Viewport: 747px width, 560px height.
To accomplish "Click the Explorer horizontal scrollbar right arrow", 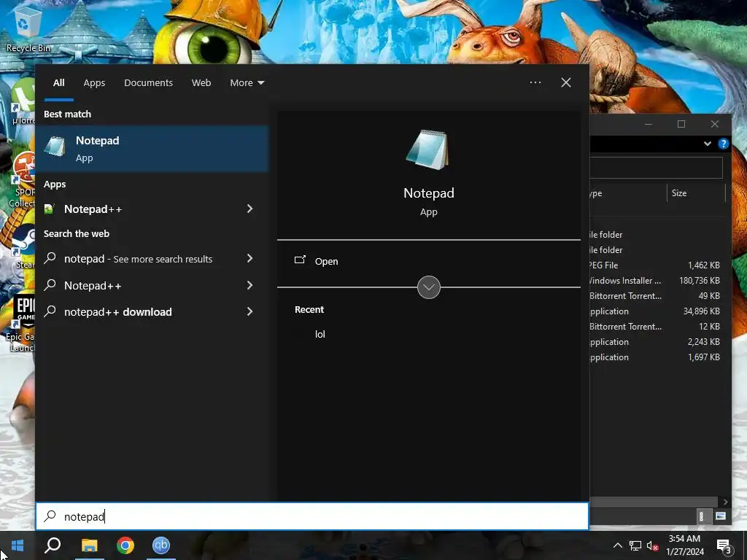I will point(725,502).
